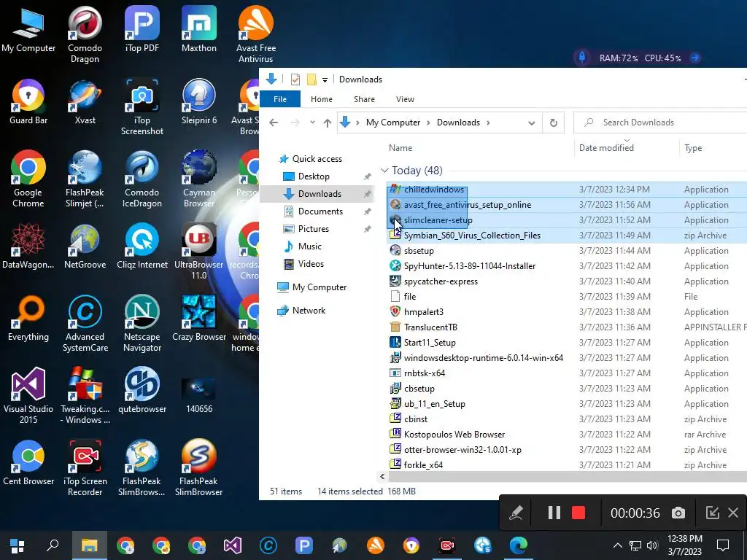Stop the recording with red square
Image resolution: width=747 pixels, height=560 pixels.
[x=578, y=513]
